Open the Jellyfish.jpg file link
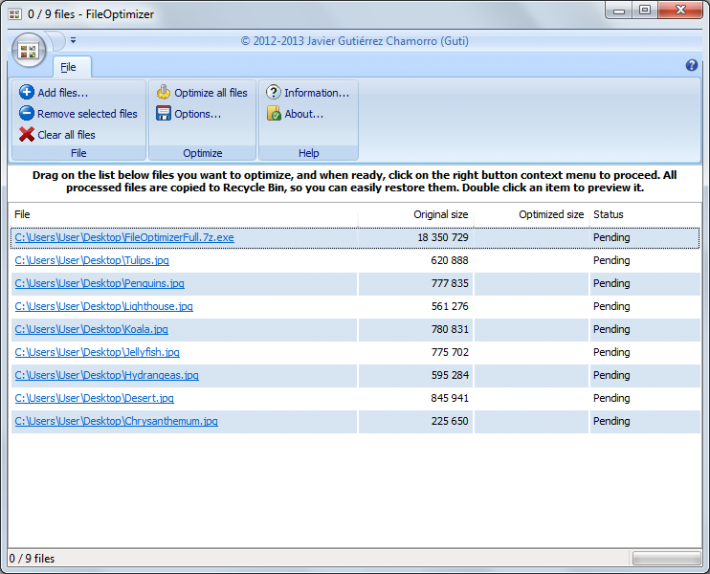The image size is (710, 574). click(97, 352)
